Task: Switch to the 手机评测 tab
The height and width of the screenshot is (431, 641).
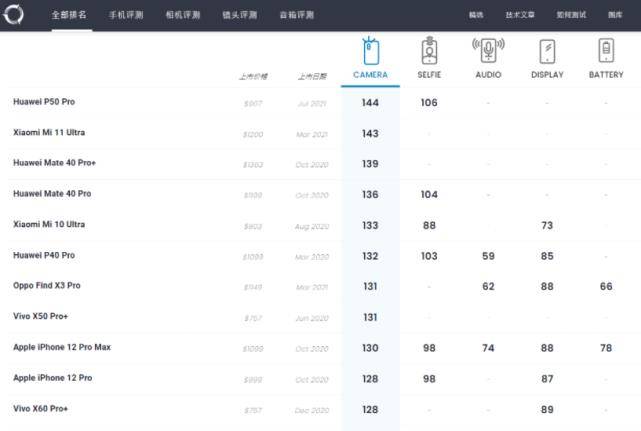Action: click(x=125, y=16)
